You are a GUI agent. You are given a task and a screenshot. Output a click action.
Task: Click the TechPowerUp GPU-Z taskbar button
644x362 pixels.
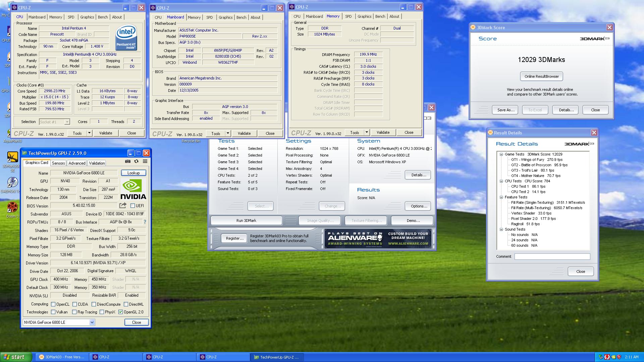pyautogui.click(x=277, y=357)
